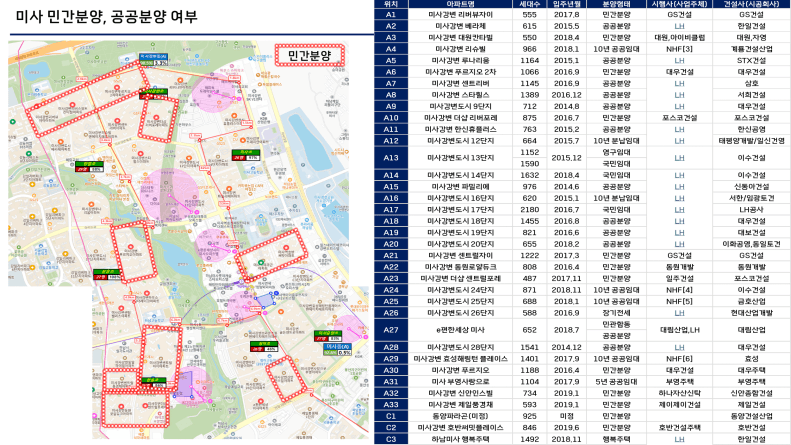This screenshot has width=791, height=445.
Task: Select builder cell '계룡건설산업'
Action: click(x=751, y=49)
